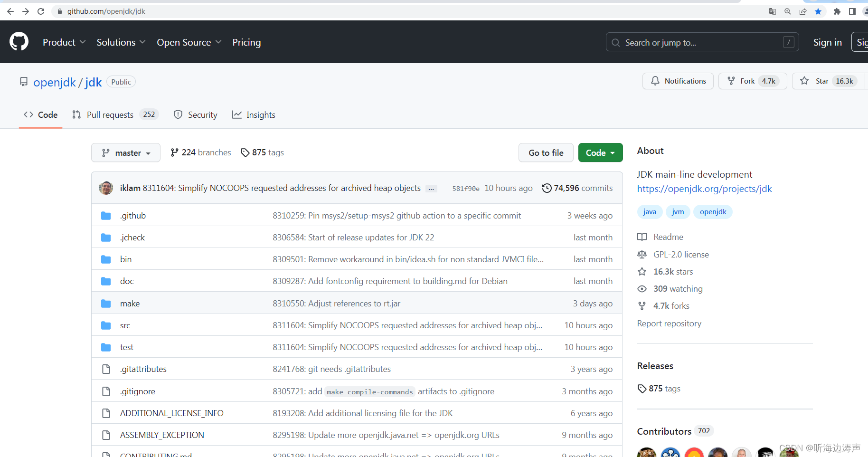Open the green Code dropdown button

point(600,152)
